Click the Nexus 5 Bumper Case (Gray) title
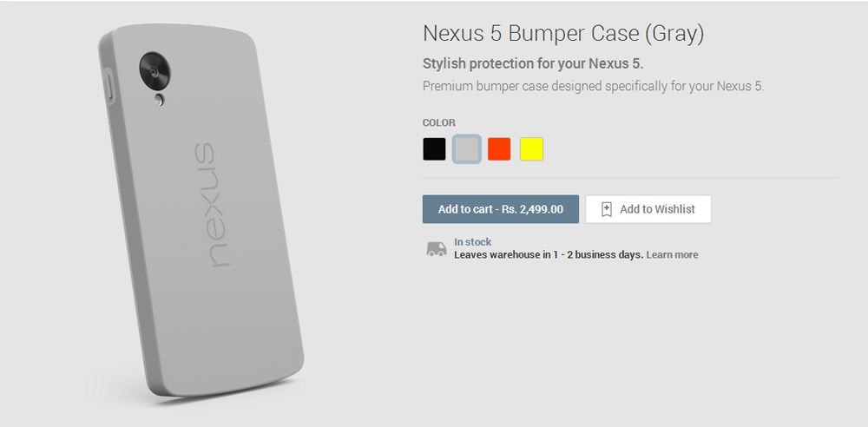 (563, 34)
